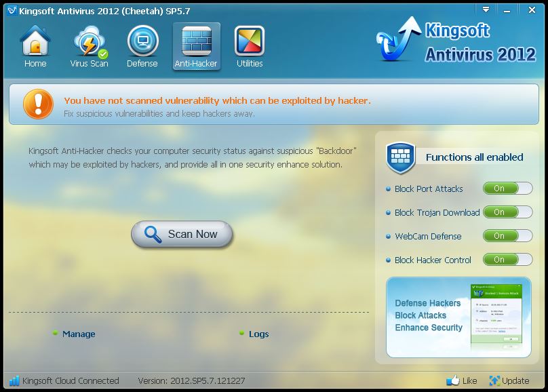This screenshot has height=392, width=548.
Task: Close the Kingsoft Antivirus window
Action: pos(532,10)
